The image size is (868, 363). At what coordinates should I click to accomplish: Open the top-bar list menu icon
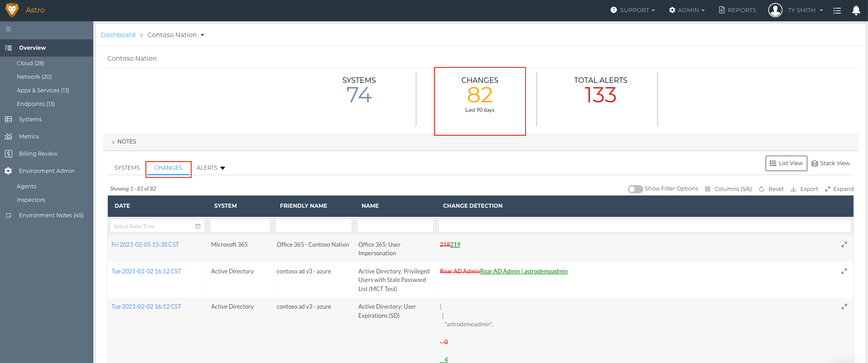pos(837,10)
